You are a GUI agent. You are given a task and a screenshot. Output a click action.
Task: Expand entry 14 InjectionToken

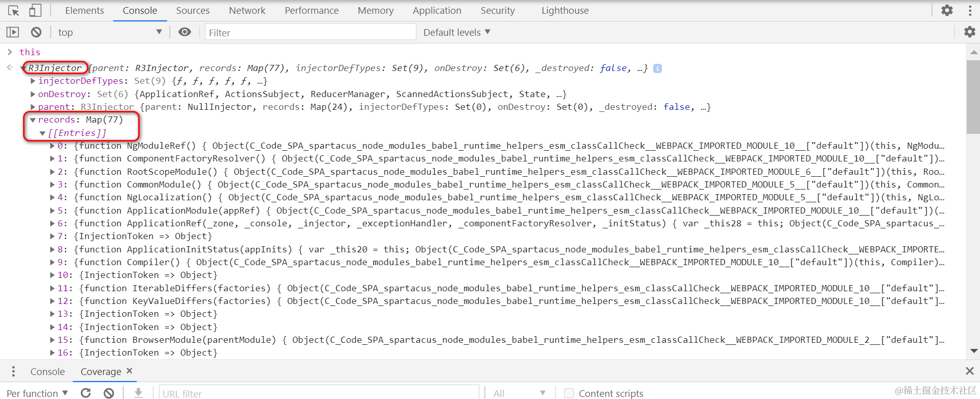52,327
